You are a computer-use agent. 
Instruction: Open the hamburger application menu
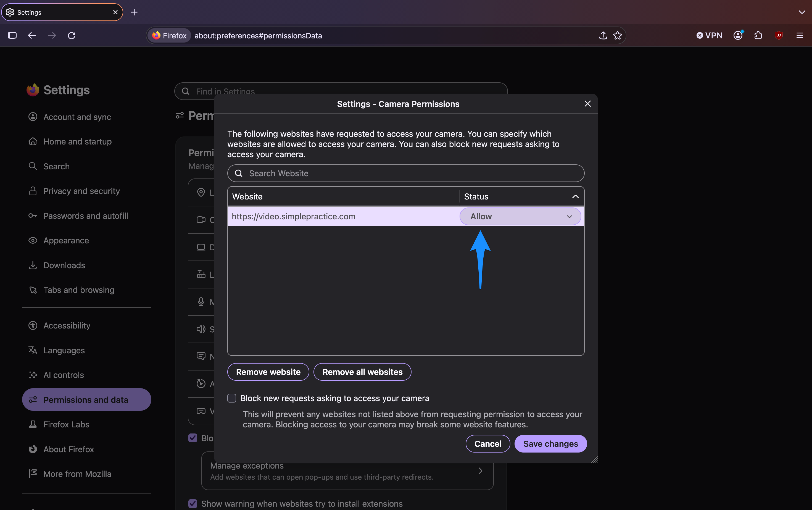tap(800, 35)
